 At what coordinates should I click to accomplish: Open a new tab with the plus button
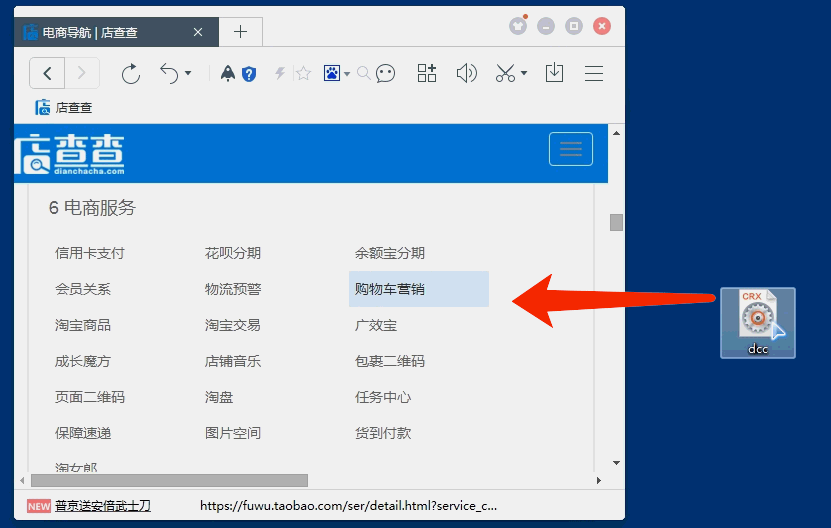pos(241,32)
